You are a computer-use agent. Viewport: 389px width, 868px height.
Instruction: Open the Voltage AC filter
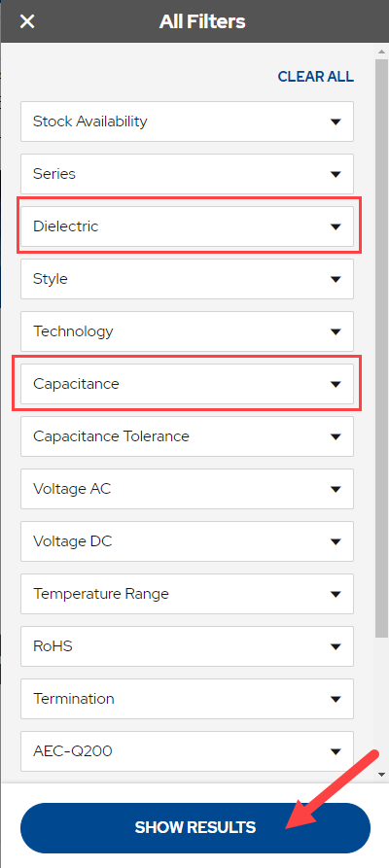[x=188, y=489]
